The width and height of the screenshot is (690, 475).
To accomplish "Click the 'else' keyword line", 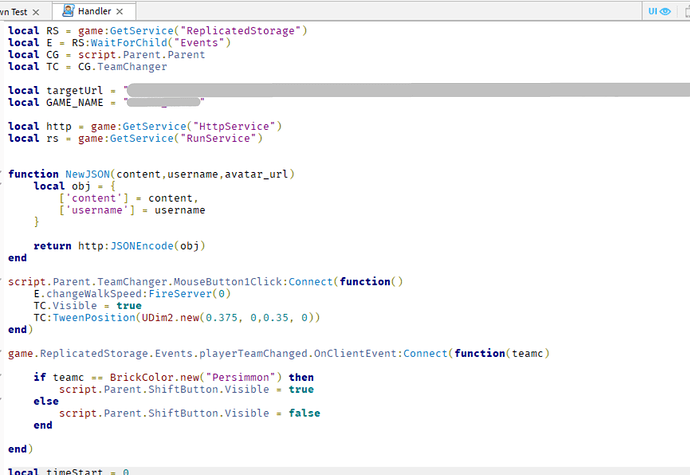I will (46, 401).
